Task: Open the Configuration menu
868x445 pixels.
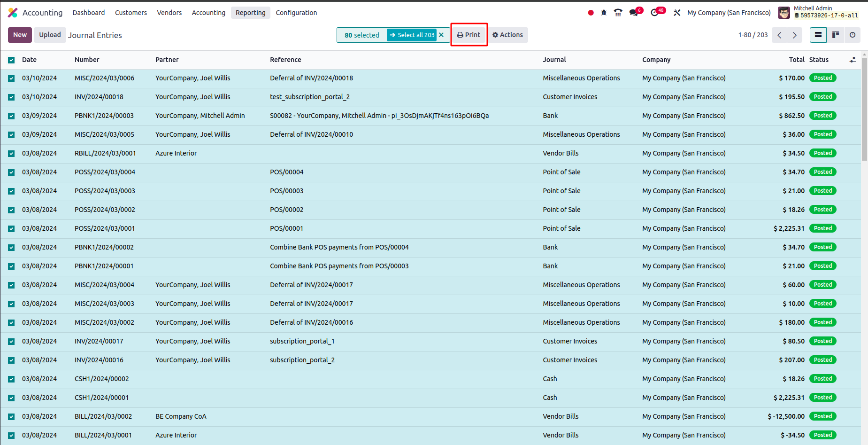Action: coord(296,13)
